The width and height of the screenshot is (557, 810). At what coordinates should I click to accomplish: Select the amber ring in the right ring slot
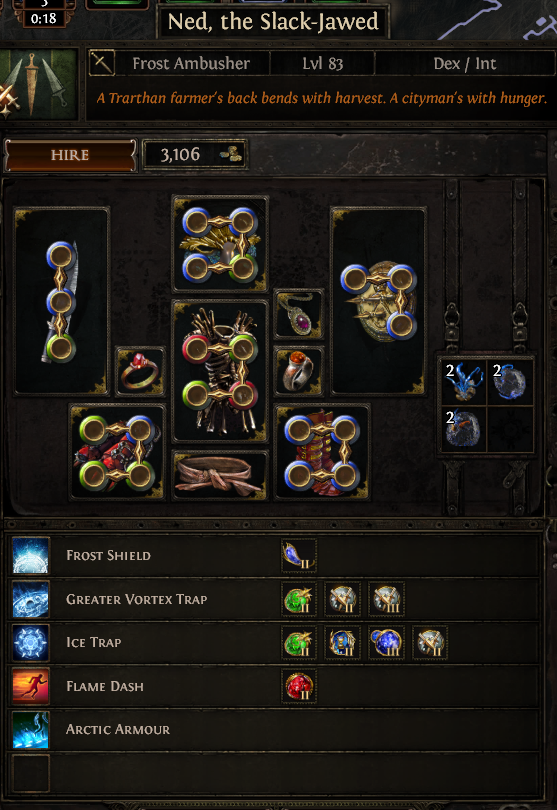[299, 371]
